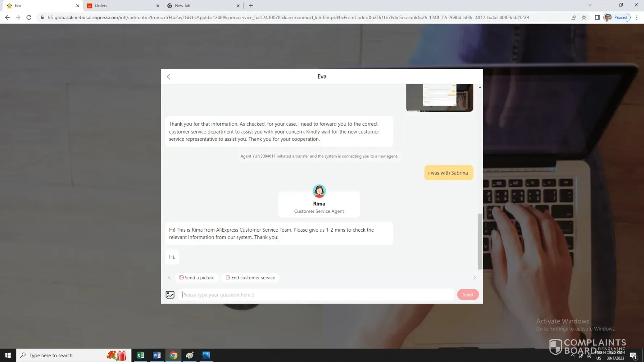
Task: Open the Windows Start menu
Action: coord(8,355)
